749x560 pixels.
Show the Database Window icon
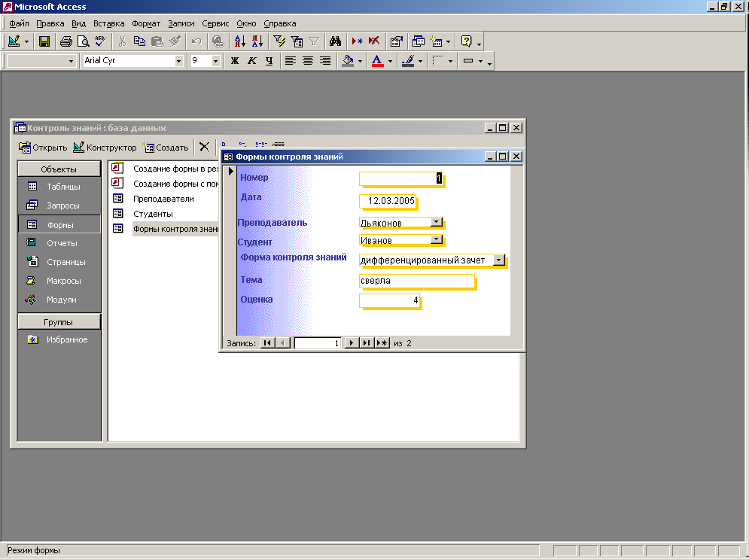pos(418,41)
